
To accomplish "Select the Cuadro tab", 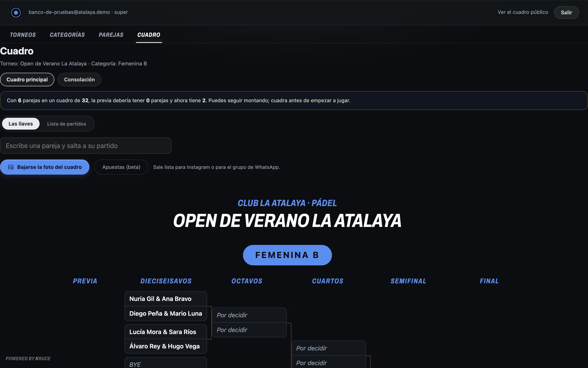I will (149, 35).
